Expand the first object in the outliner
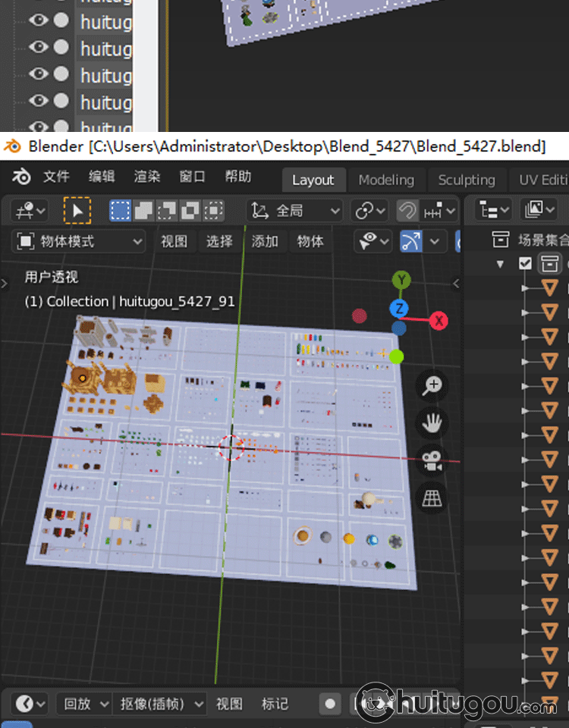The width and height of the screenshot is (569, 728). [x=523, y=287]
